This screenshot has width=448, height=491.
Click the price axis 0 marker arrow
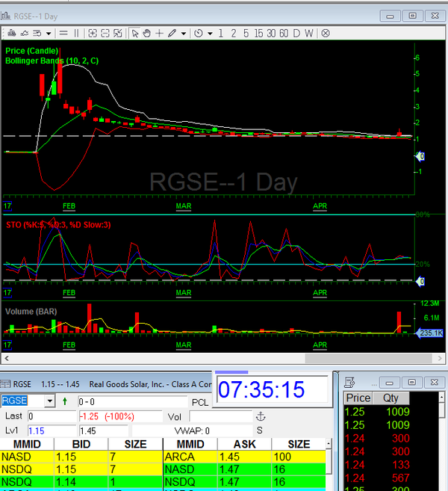(x=420, y=156)
